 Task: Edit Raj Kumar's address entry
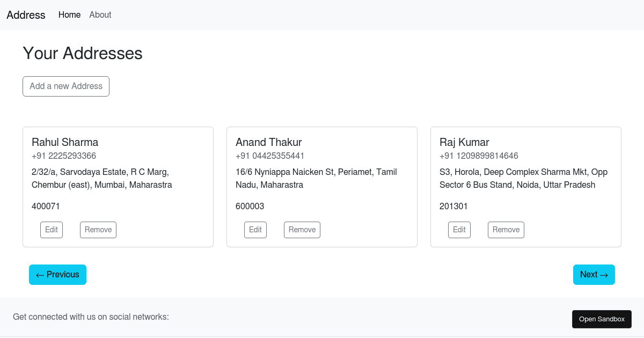[x=459, y=230]
